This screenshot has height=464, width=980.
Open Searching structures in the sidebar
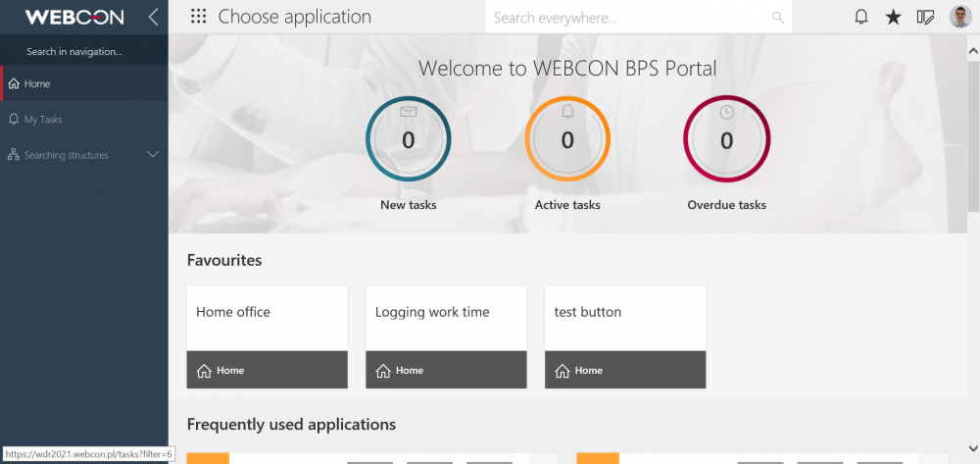(x=84, y=154)
